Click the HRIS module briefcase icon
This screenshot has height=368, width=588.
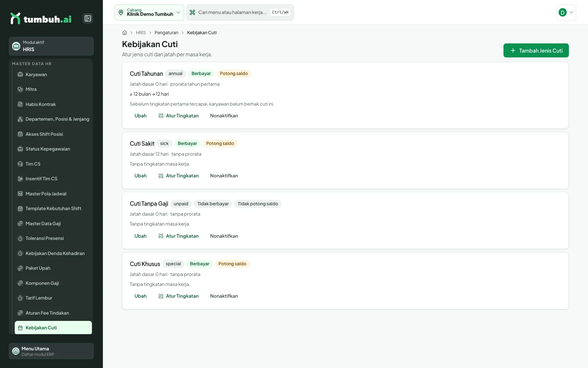point(16,46)
